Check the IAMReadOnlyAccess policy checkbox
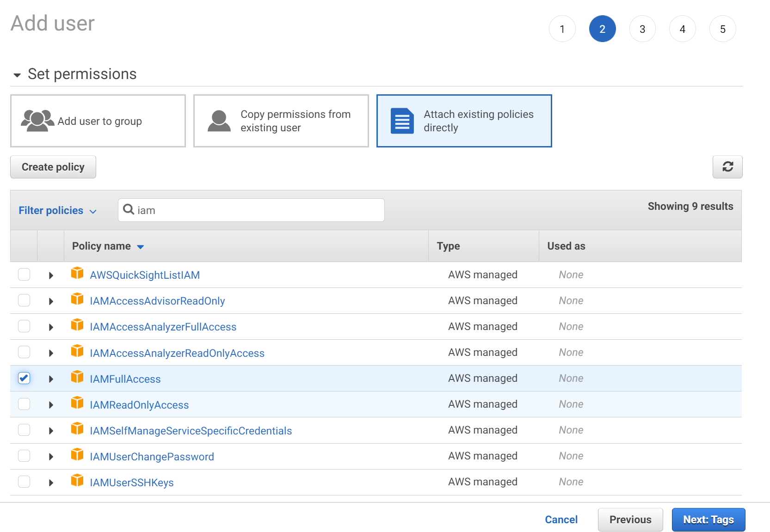 pos(24,404)
